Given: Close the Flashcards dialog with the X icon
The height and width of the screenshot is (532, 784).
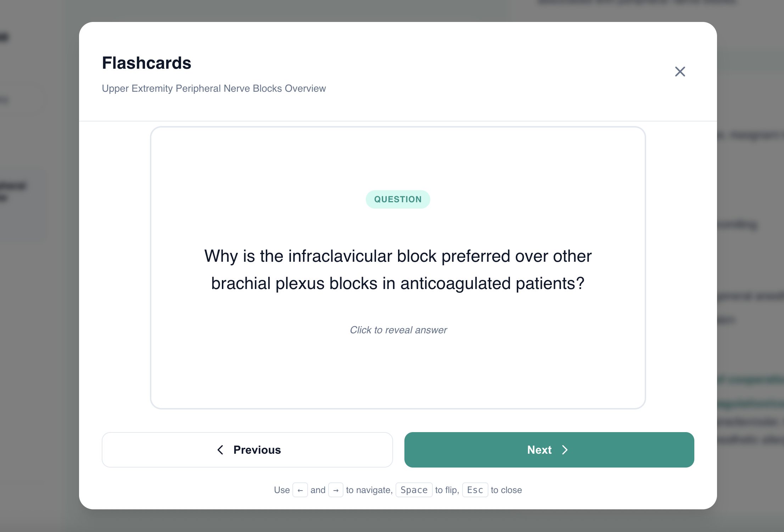Looking at the screenshot, I should click(680, 72).
